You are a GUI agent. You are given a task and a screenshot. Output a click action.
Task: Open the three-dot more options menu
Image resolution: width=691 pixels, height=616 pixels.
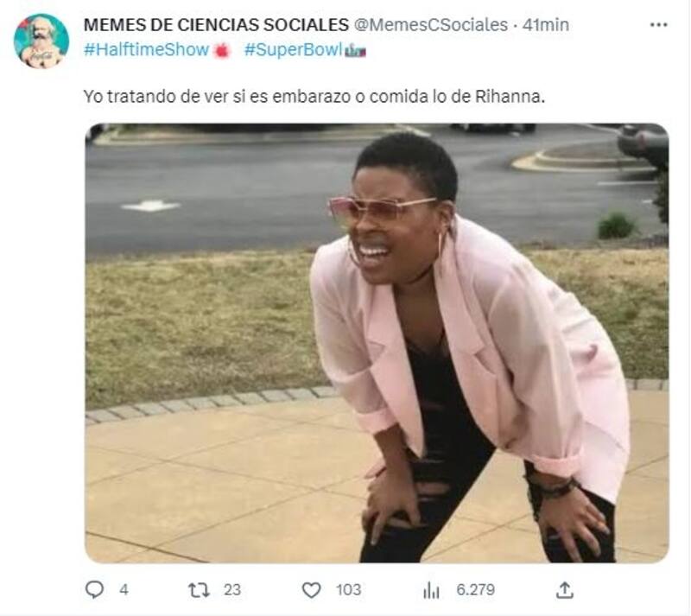(x=659, y=25)
